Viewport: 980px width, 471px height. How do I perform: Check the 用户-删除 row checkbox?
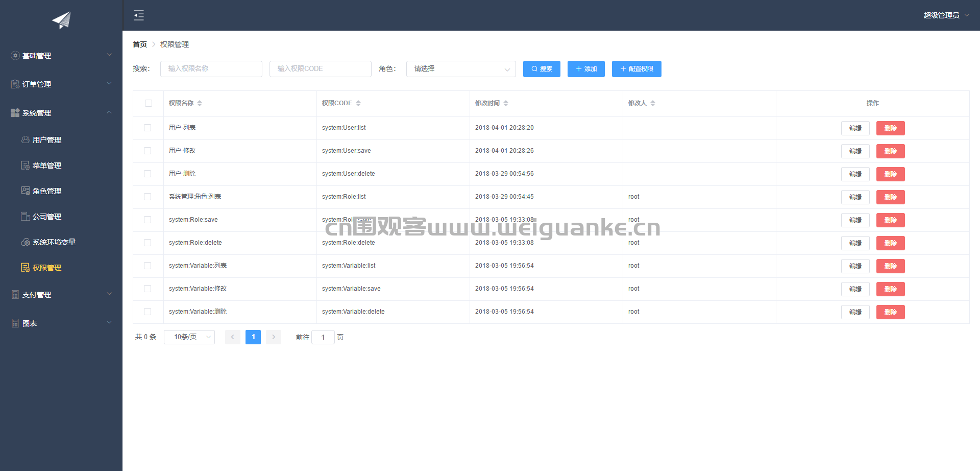[x=148, y=174]
